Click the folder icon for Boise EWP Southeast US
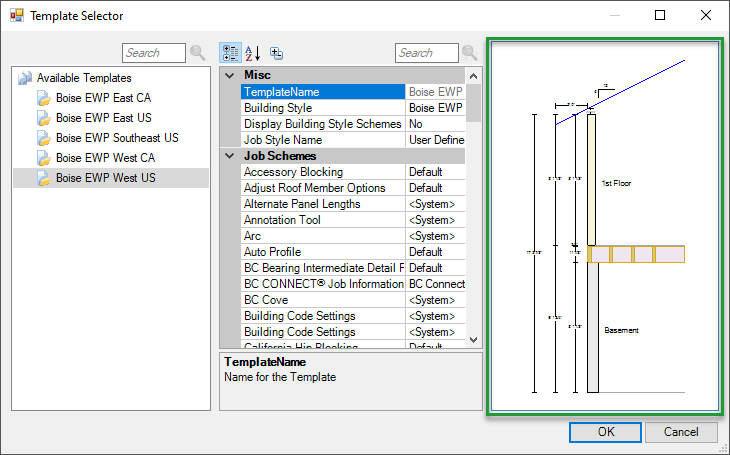This screenshot has height=455, width=730. (44, 138)
